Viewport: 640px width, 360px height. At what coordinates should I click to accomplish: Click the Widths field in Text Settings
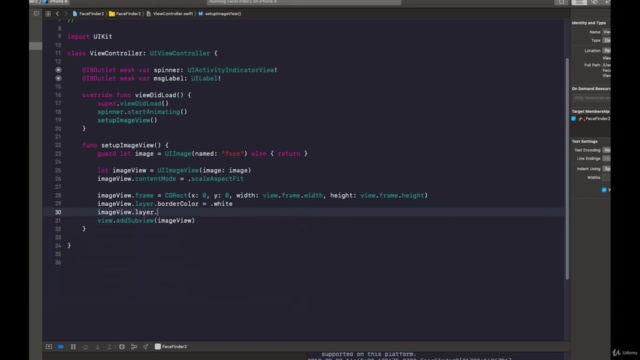pyautogui.click(x=607, y=178)
